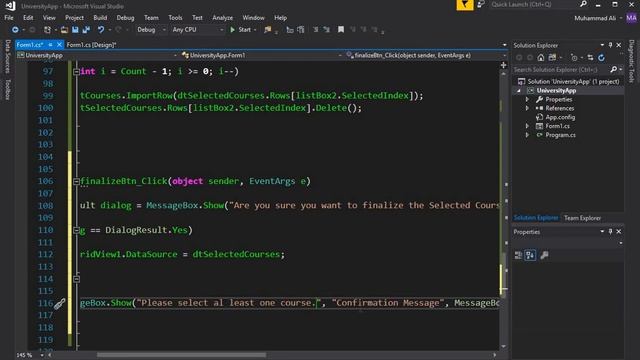Expand the References tree node

pos(527,109)
